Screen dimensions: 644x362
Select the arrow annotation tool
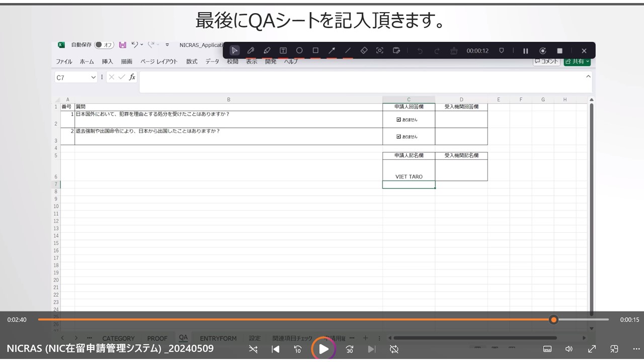coord(331,50)
